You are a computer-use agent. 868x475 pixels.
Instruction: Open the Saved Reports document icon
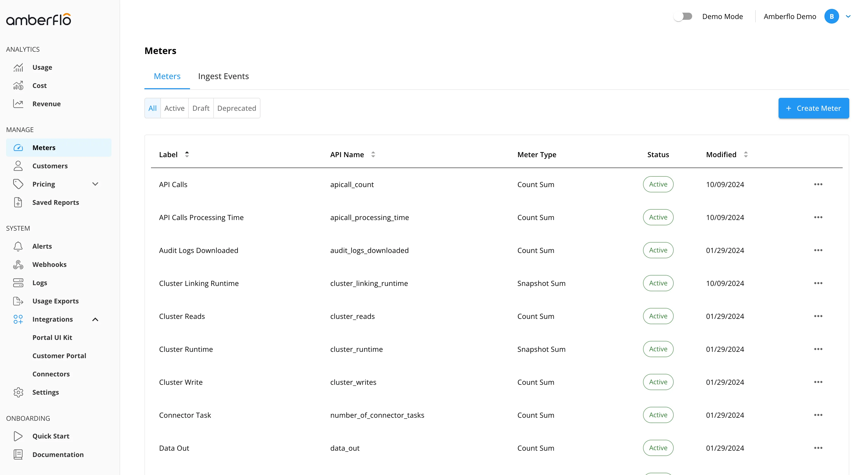tap(18, 202)
